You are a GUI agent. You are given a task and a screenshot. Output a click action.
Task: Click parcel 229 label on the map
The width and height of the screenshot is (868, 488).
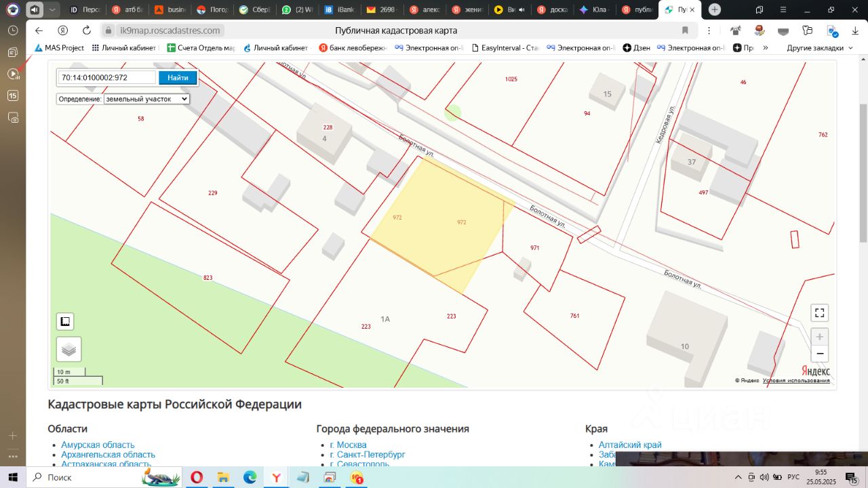[212, 193]
